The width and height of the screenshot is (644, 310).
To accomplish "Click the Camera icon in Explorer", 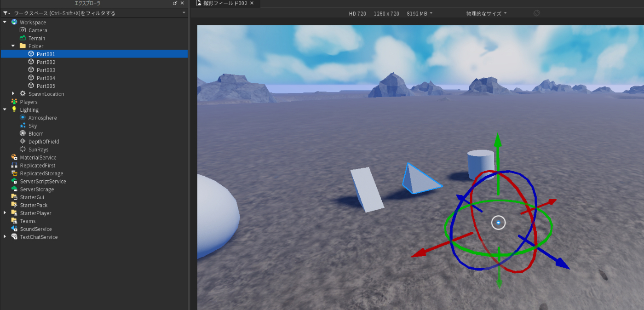I will tap(23, 30).
